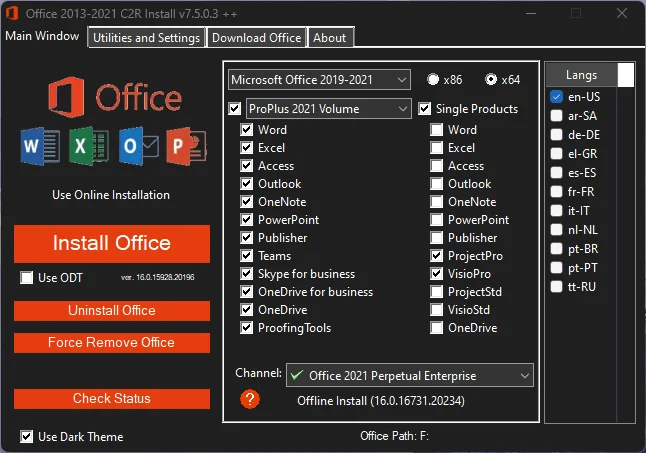Check Access under Single Products
Viewport: 646px width, 453px height.
coord(437,166)
